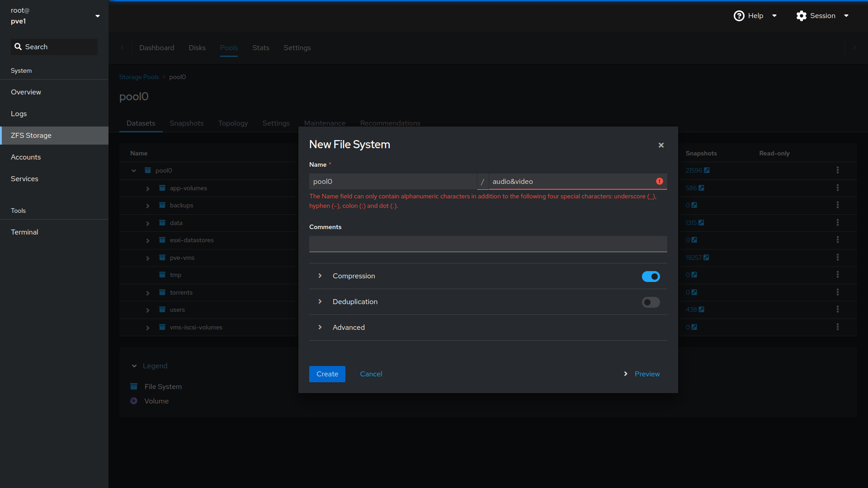
Task: Expand the Advanced section
Action: tap(320, 328)
